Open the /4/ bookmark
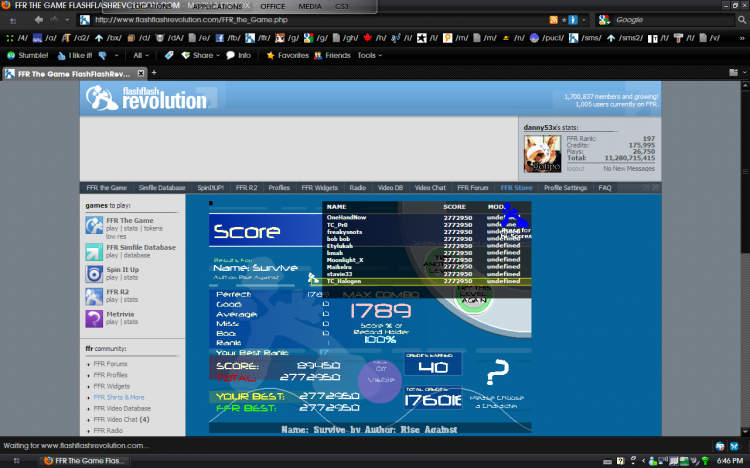Image resolution: width=750 pixels, height=468 pixels. pos(17,38)
